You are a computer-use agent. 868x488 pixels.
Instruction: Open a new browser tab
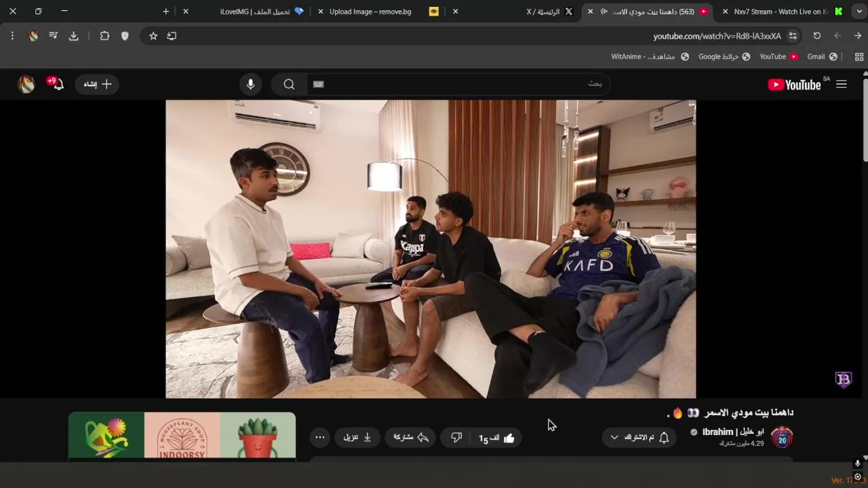click(x=165, y=12)
